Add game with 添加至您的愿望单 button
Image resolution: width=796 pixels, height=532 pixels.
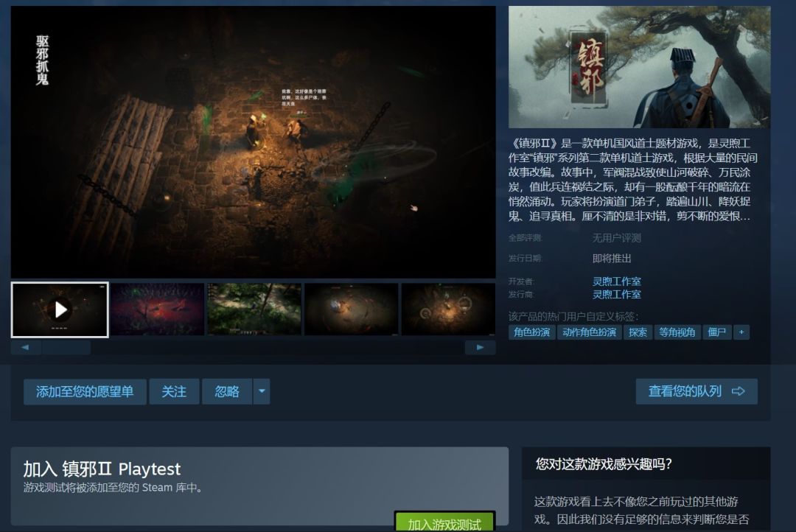(85, 391)
